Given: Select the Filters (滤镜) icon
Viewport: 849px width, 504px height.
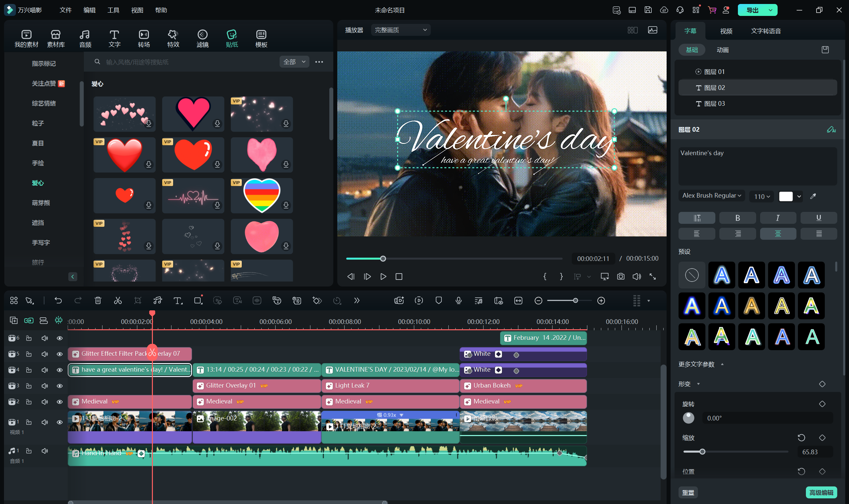Looking at the screenshot, I should (x=202, y=38).
